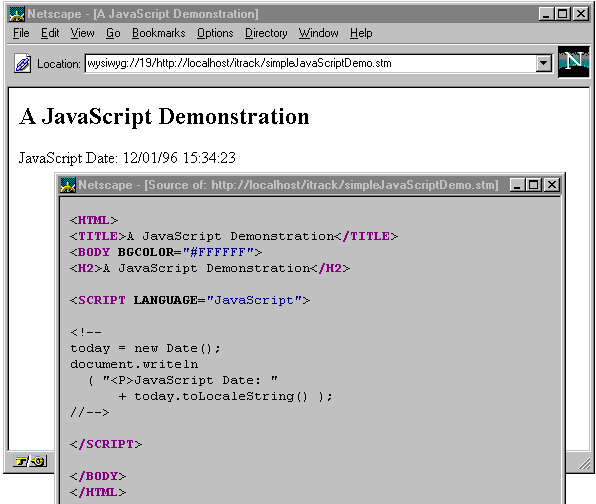Viewport: 596px width, 504px height.
Task: Open the View menu
Action: point(82,33)
